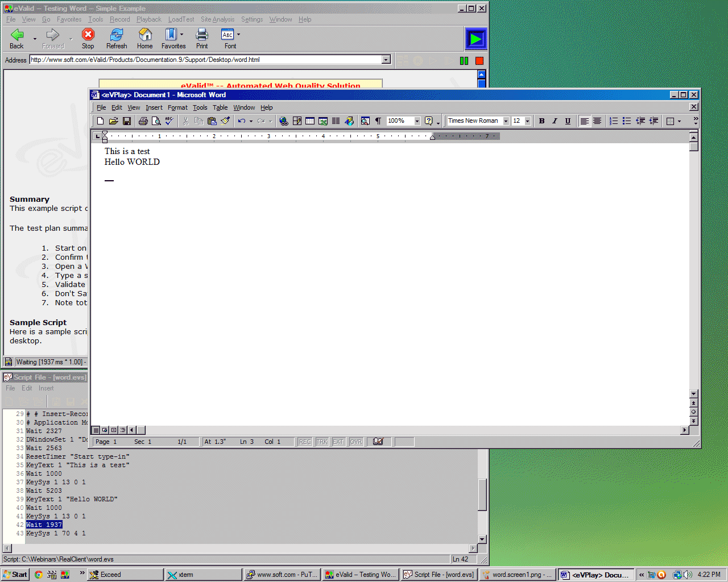Click the Word vertical scrollbar down arrow
728x582 pixels.
coord(693,394)
